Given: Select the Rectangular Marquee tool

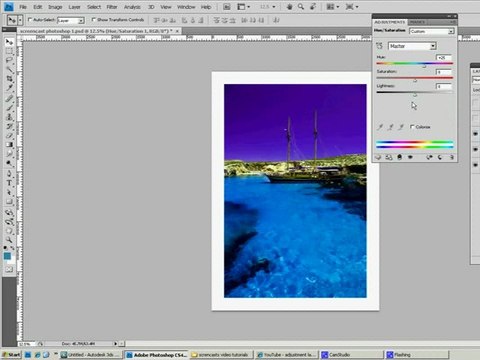Looking at the screenshot, I should click(9, 51).
